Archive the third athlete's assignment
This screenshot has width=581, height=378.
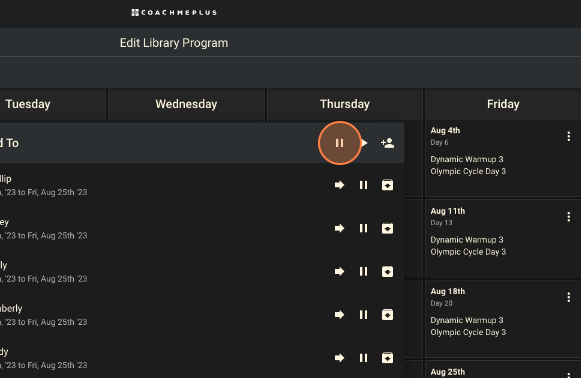pos(388,272)
